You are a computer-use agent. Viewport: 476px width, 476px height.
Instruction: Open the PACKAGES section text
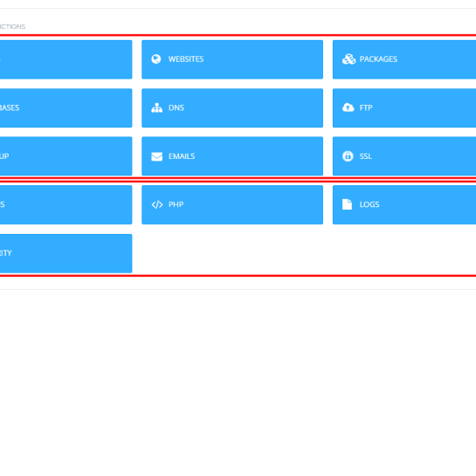378,59
